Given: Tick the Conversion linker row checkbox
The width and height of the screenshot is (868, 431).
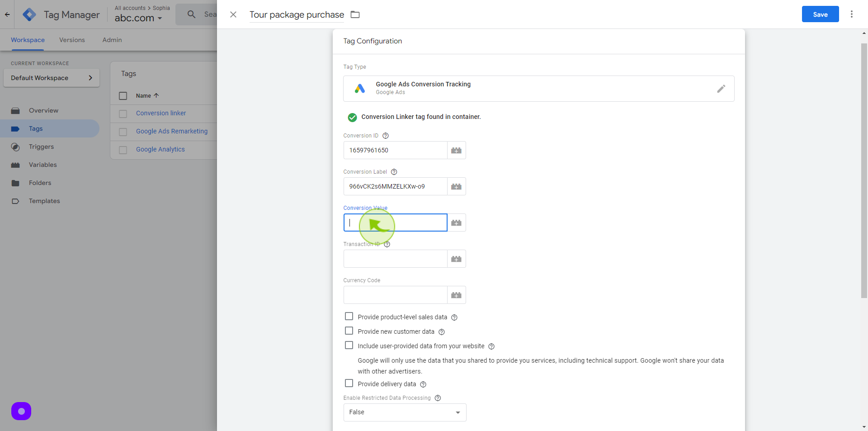Looking at the screenshot, I should point(123,114).
